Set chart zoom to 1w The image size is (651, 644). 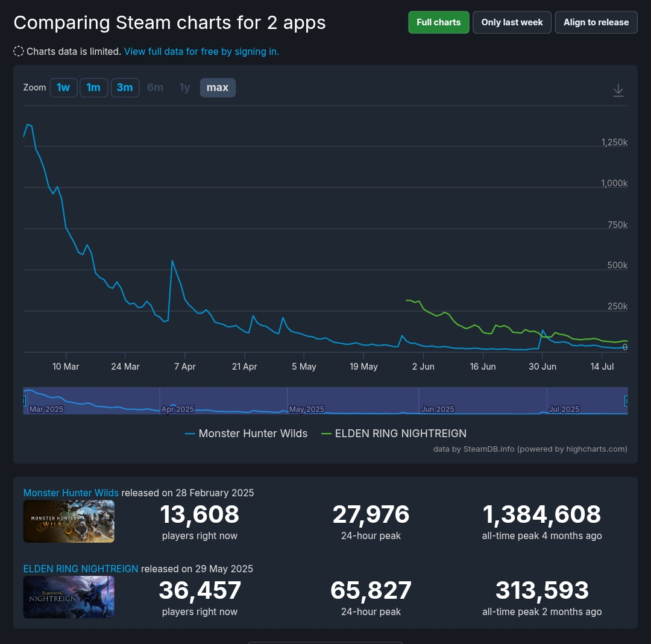point(63,87)
